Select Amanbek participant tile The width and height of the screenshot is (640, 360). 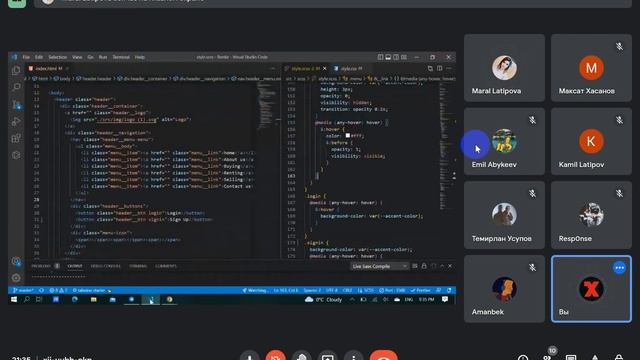[504, 289]
